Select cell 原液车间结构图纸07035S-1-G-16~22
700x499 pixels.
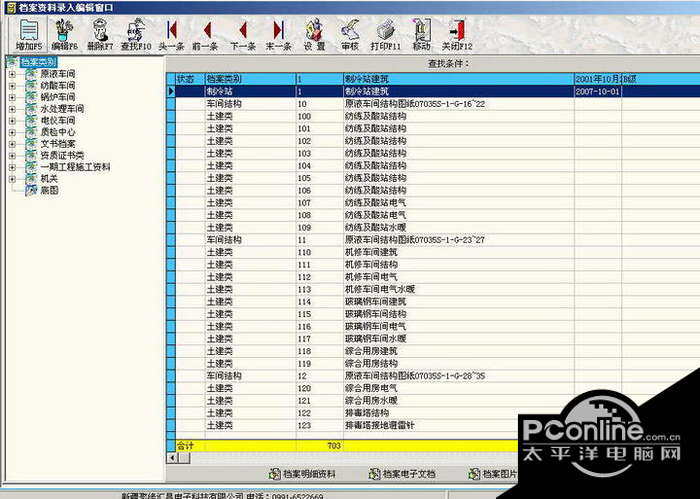tap(458, 104)
